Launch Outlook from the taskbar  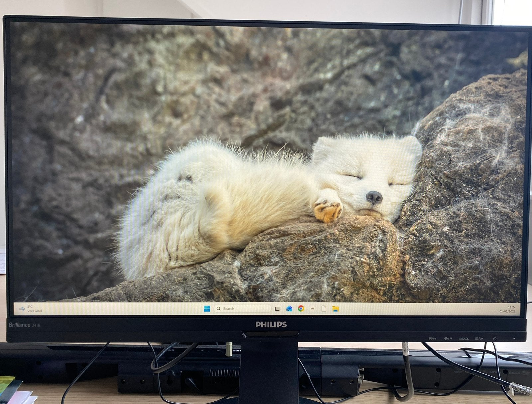[x=289, y=309]
